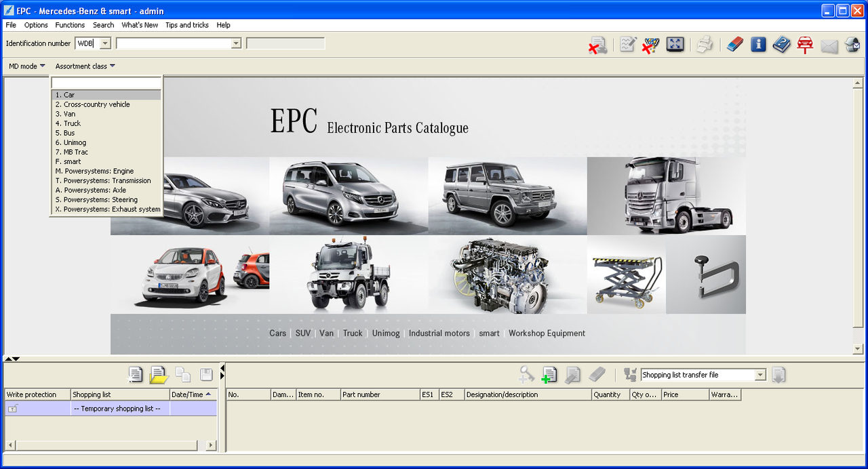Select the eraser icon in the top toolbar
This screenshot has height=469, width=868.
point(735,45)
